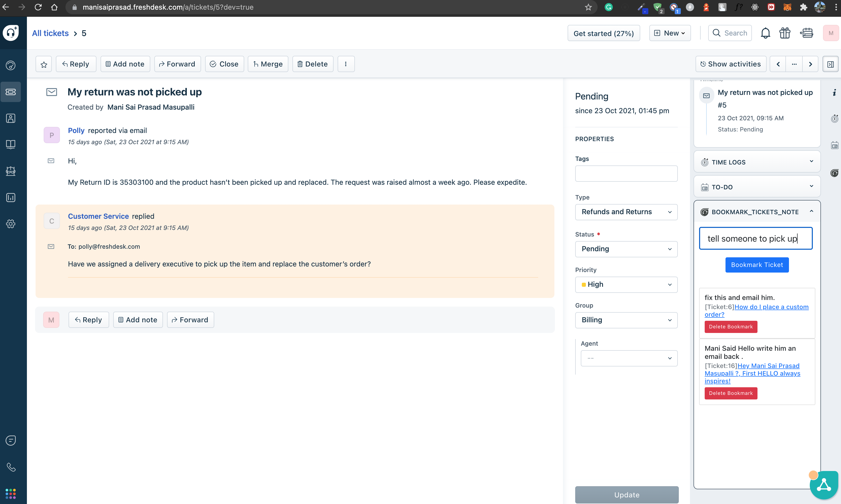This screenshot has height=504, width=841.
Task: Collapse the BOOKMARK_TICKETS_NOTE section
Action: pyautogui.click(x=811, y=212)
